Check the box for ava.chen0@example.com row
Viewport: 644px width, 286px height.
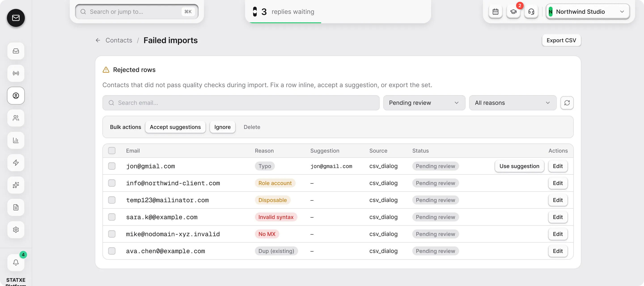tap(112, 251)
